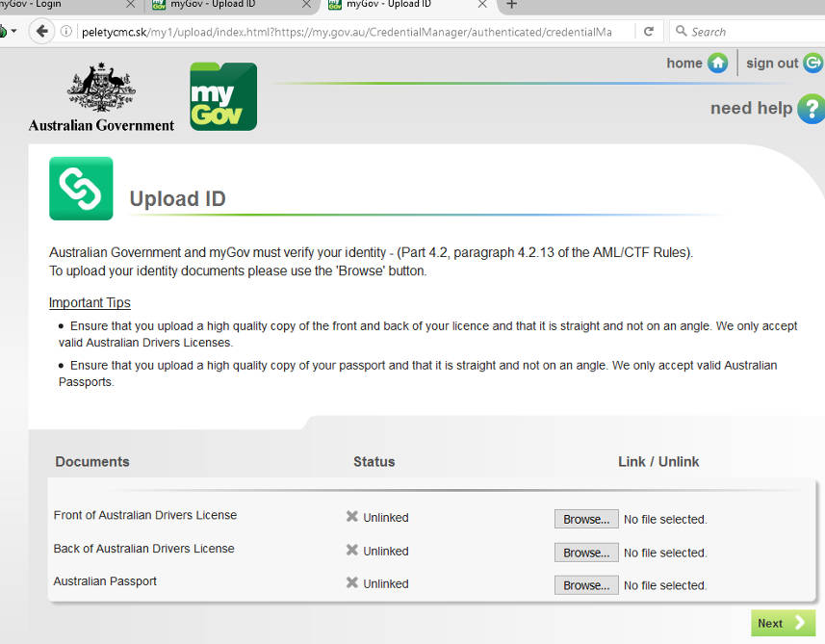Click the sign out arrow icon
Screen dimensions: 825x644
813,64
